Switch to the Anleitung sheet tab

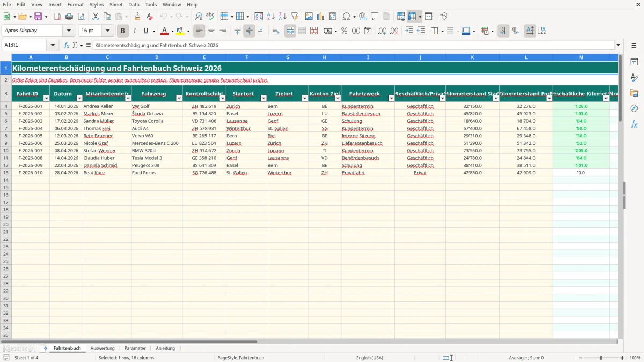point(165,348)
